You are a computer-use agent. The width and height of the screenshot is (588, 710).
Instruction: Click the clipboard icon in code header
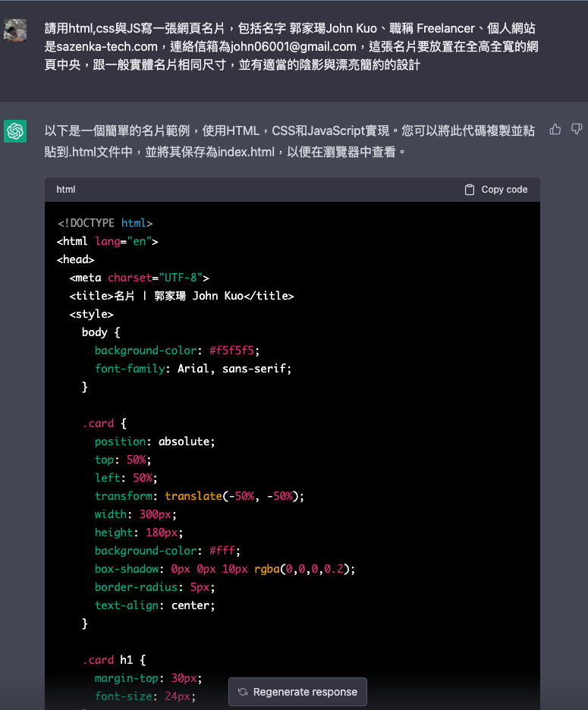click(470, 190)
